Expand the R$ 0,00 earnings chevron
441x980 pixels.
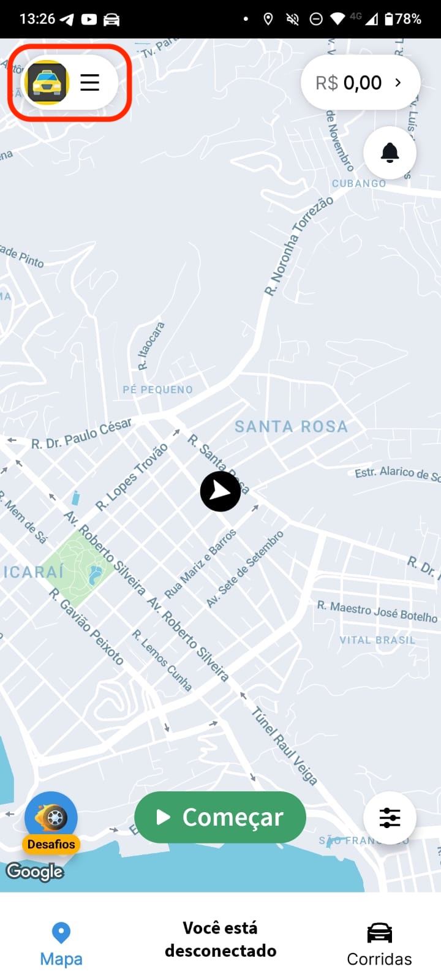pyautogui.click(x=398, y=82)
